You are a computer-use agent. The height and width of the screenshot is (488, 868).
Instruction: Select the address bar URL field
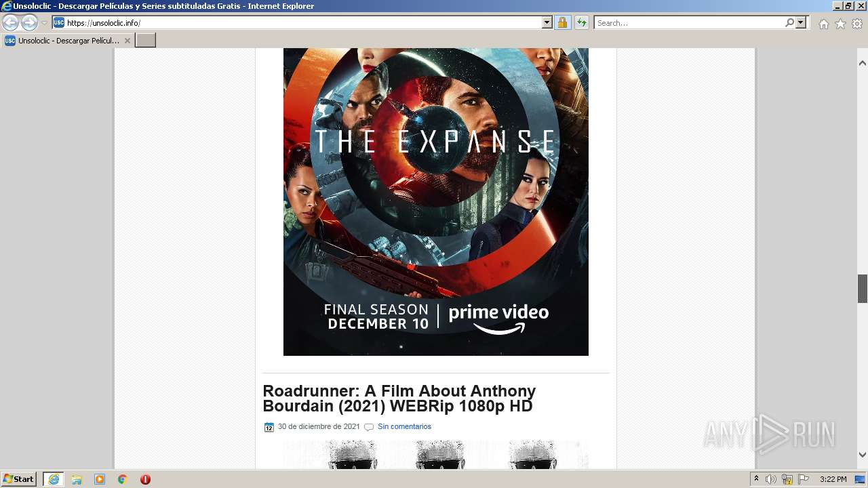[303, 23]
